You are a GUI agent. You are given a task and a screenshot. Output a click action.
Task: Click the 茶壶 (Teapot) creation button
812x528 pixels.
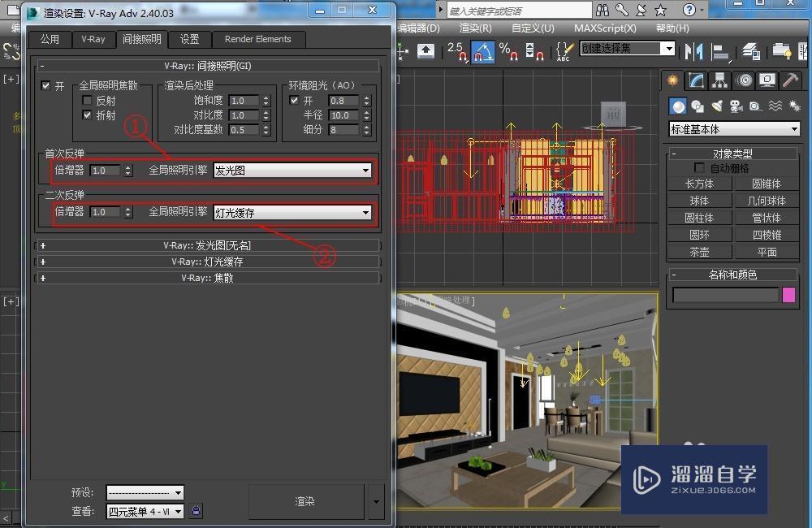698,252
